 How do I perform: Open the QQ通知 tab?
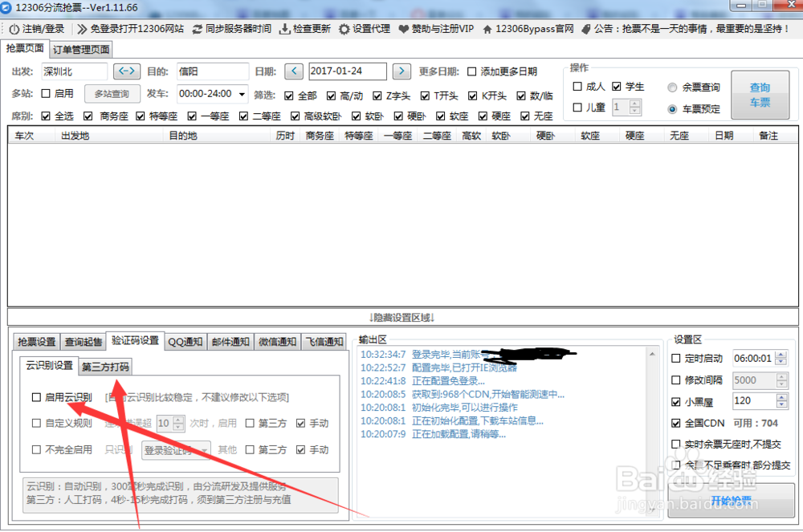point(185,342)
